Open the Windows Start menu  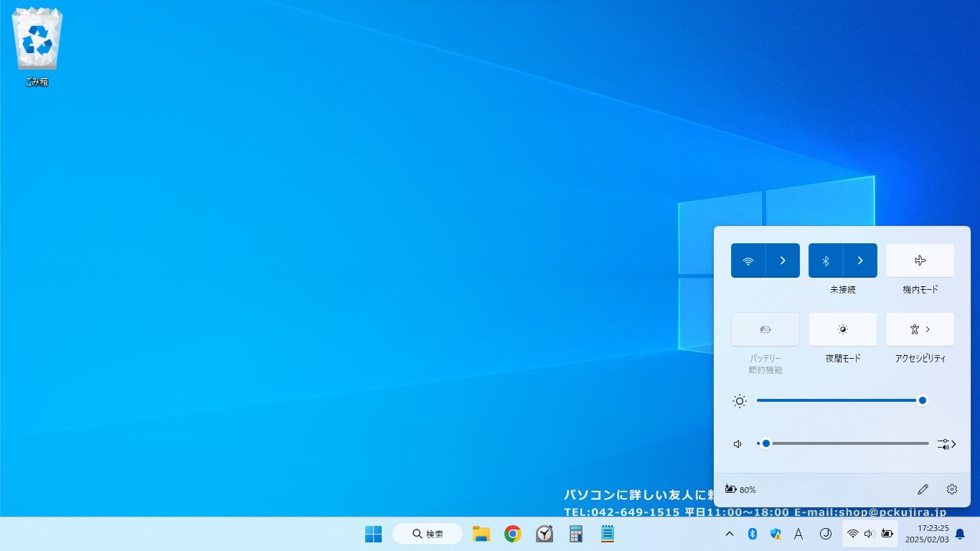(373, 534)
